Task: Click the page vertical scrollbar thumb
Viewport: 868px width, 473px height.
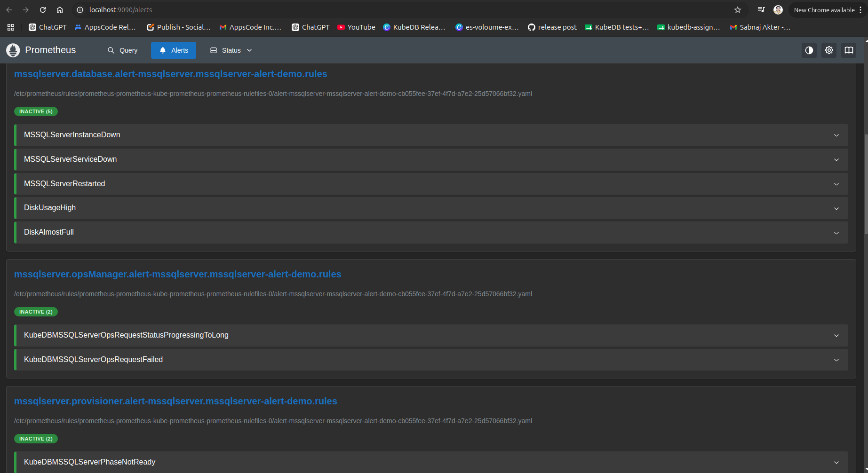Action: pyautogui.click(x=866, y=184)
